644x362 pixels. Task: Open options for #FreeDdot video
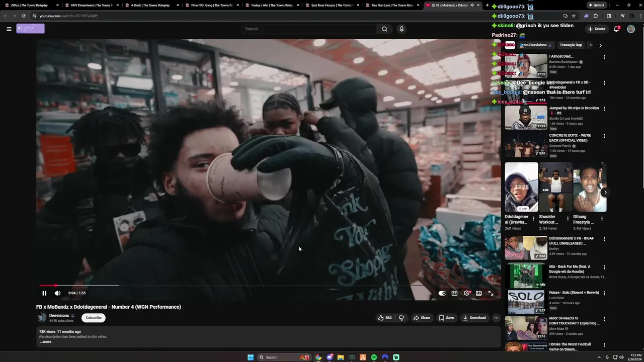[604, 83]
